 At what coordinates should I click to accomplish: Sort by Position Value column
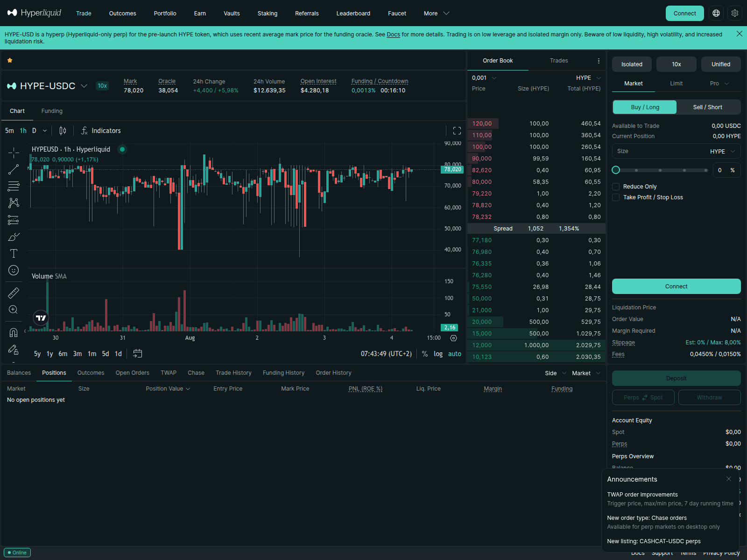pyautogui.click(x=168, y=389)
